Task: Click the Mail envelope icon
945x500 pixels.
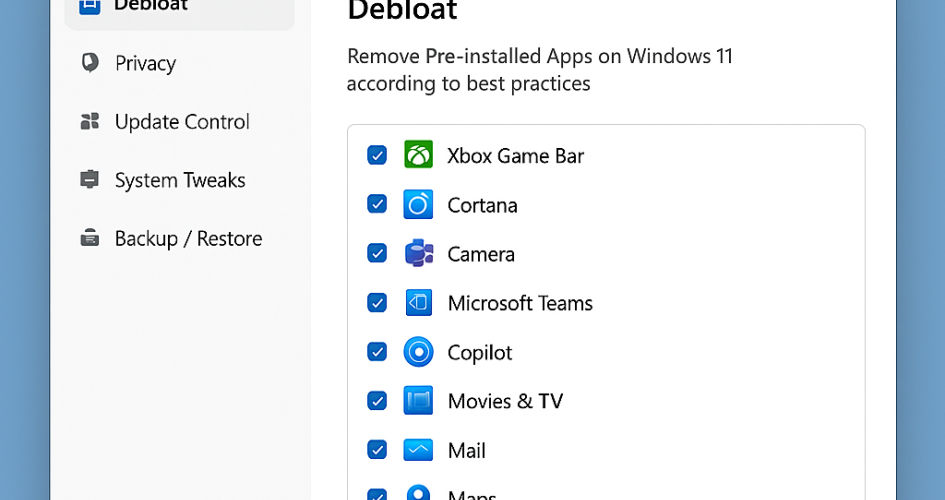Action: [x=418, y=450]
